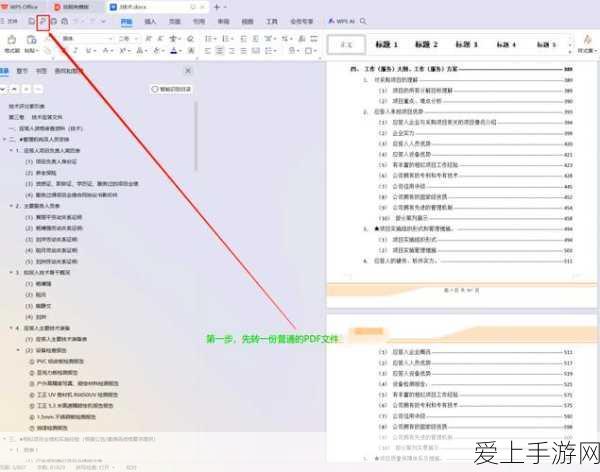Image resolution: width=600 pixels, height=472 pixels.
Task: Click the Decrease Indent icon
Action: pos(243,39)
